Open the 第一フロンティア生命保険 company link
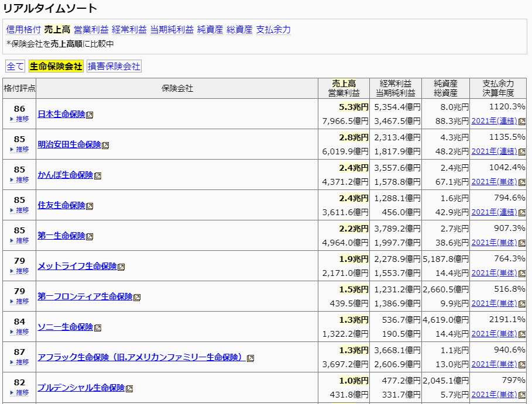Viewport: 532px width, 404px height. pos(85,296)
